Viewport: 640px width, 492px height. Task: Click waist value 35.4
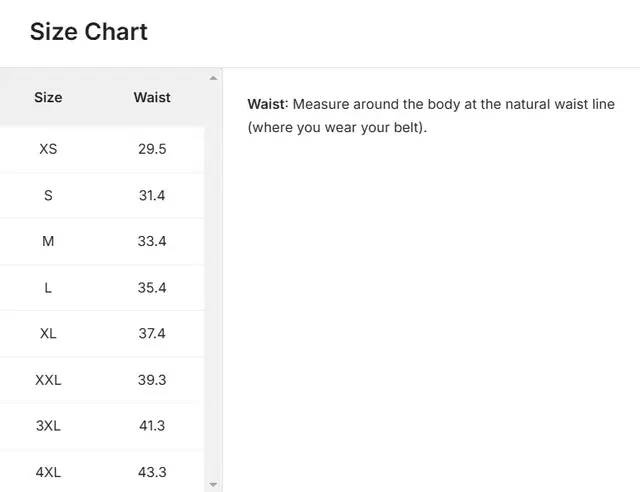coord(152,287)
